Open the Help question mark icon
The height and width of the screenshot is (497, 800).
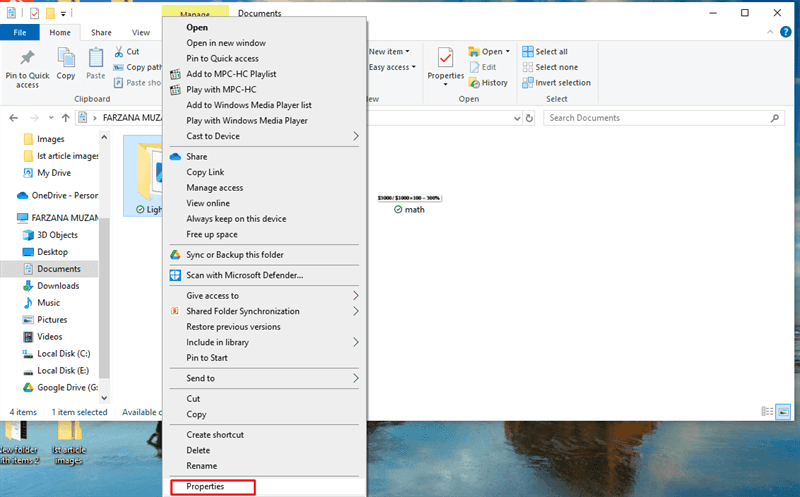786,32
